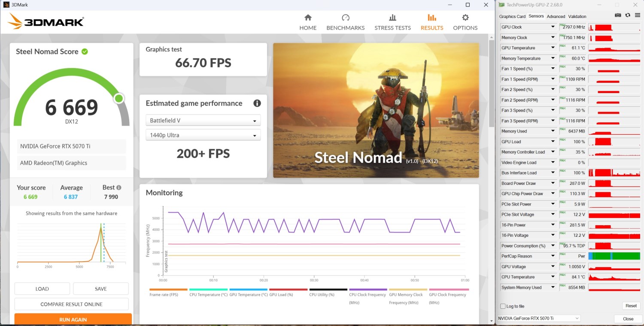This screenshot has width=644, height=326.
Task: Open the System Memory Used dropdown
Action: click(553, 287)
